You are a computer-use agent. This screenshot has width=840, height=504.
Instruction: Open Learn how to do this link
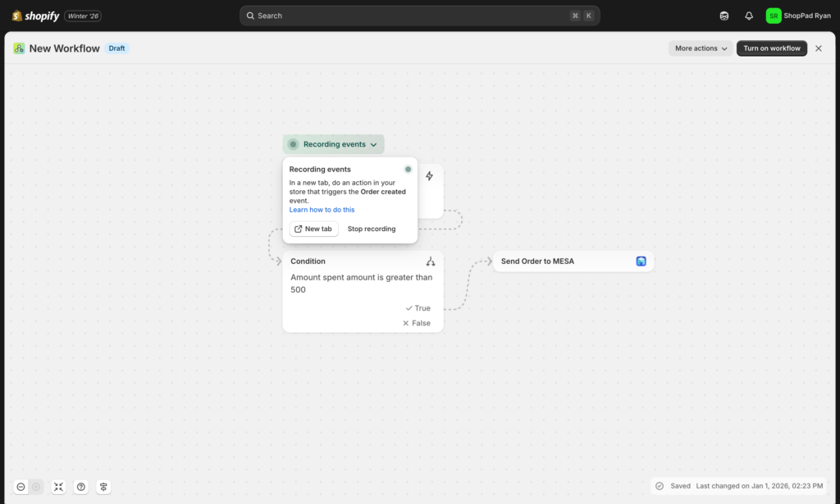coord(322,209)
